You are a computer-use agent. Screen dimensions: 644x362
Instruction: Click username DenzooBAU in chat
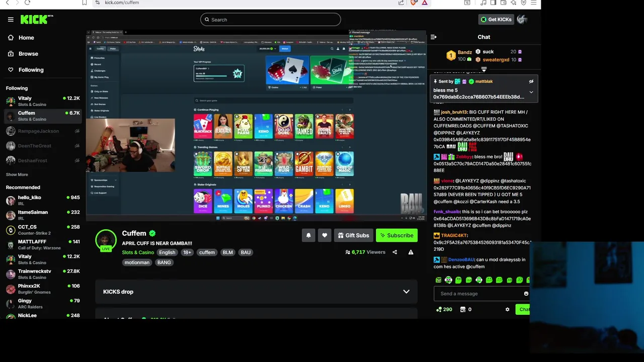coord(461,260)
